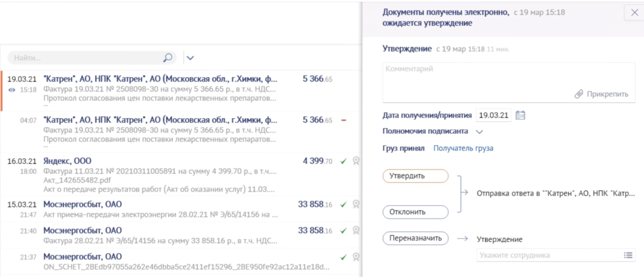Screen dimensions: 644x277
Task: Click the paperclip Прикрепить attach icon
Action: point(579,94)
